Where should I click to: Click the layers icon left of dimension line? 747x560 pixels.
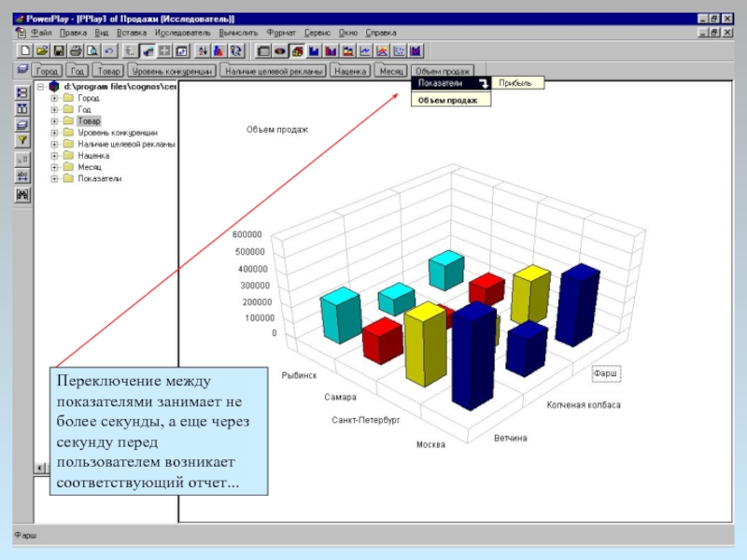pyautogui.click(x=22, y=69)
